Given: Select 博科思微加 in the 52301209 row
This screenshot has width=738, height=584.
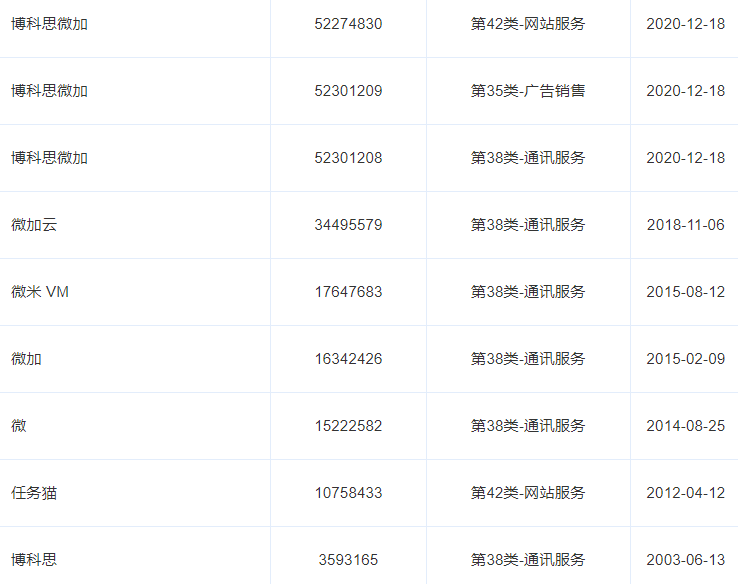Looking at the screenshot, I should [49, 91].
